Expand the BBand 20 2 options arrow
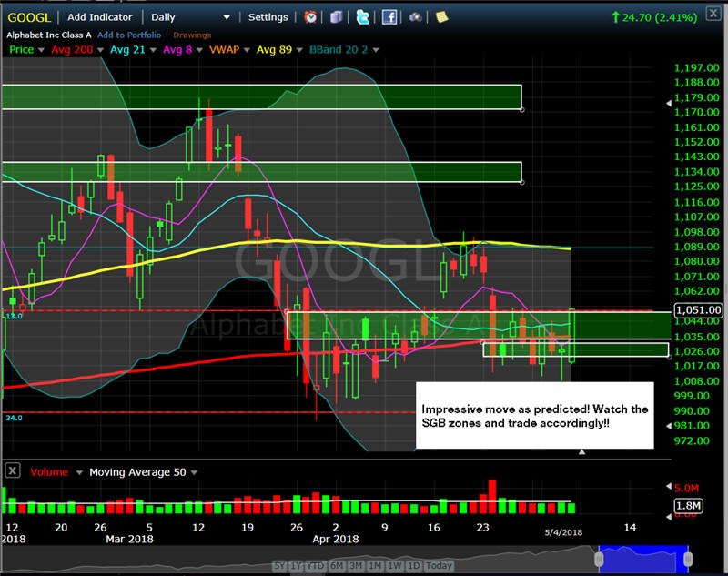 coord(376,50)
